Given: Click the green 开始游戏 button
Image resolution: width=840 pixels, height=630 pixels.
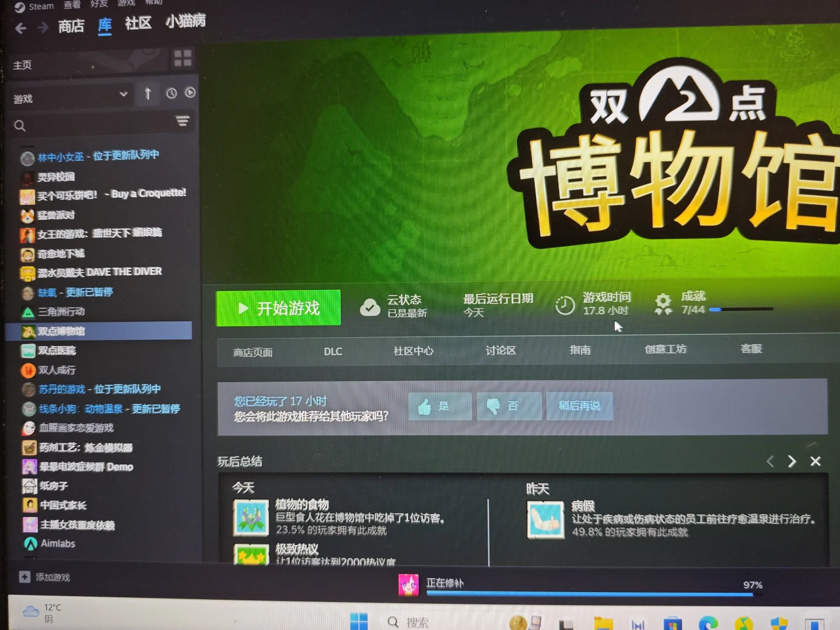Looking at the screenshot, I should coord(278,308).
